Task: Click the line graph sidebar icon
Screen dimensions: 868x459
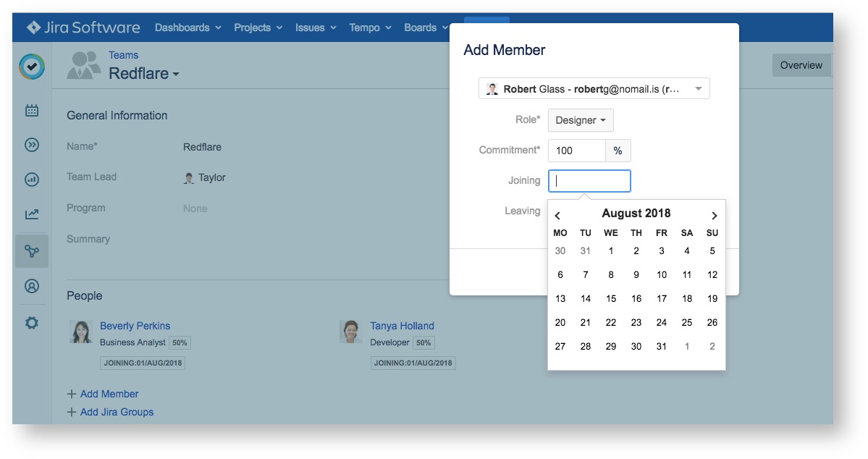Action: tap(32, 214)
